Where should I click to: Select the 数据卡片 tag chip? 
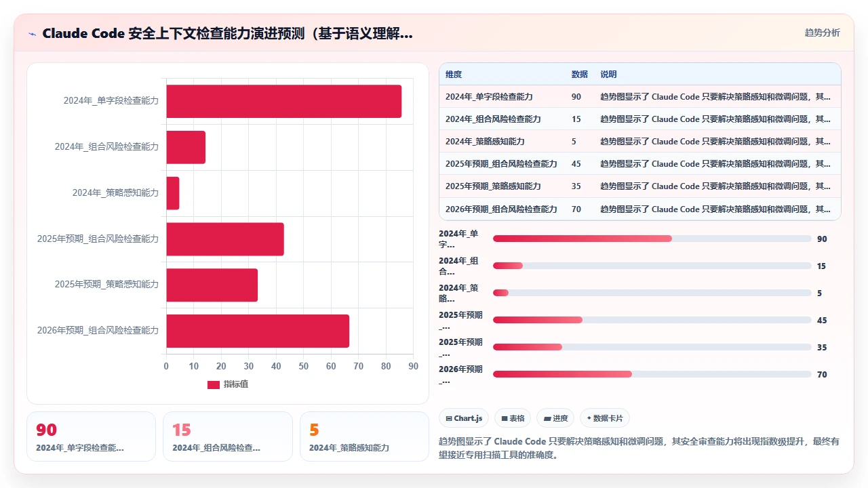[x=604, y=418]
